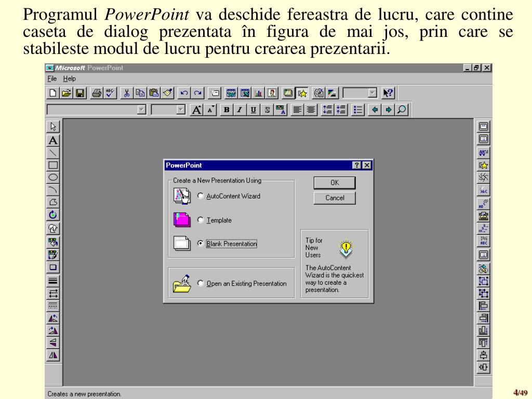Click the magnifier icon in formatting toolbar

402,110
